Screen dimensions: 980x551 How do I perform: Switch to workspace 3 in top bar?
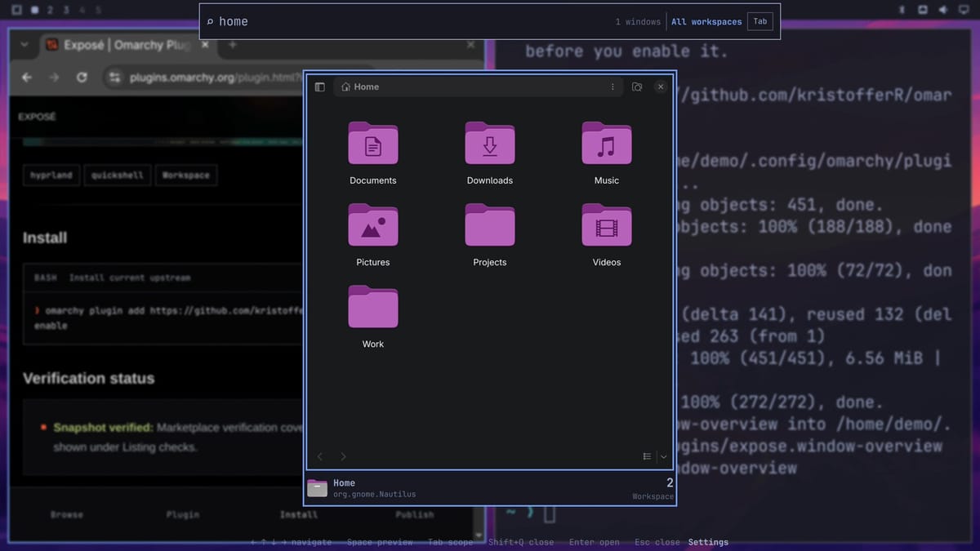tap(66, 10)
